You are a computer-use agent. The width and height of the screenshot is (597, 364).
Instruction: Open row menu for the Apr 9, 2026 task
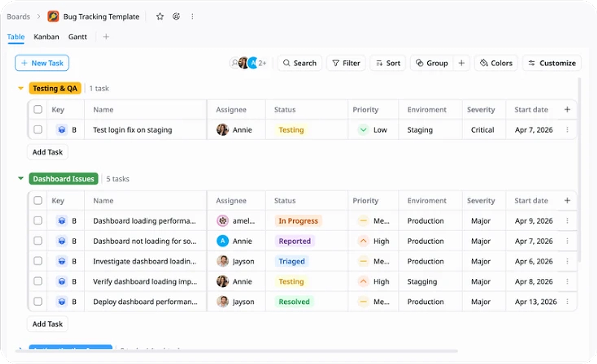567,221
